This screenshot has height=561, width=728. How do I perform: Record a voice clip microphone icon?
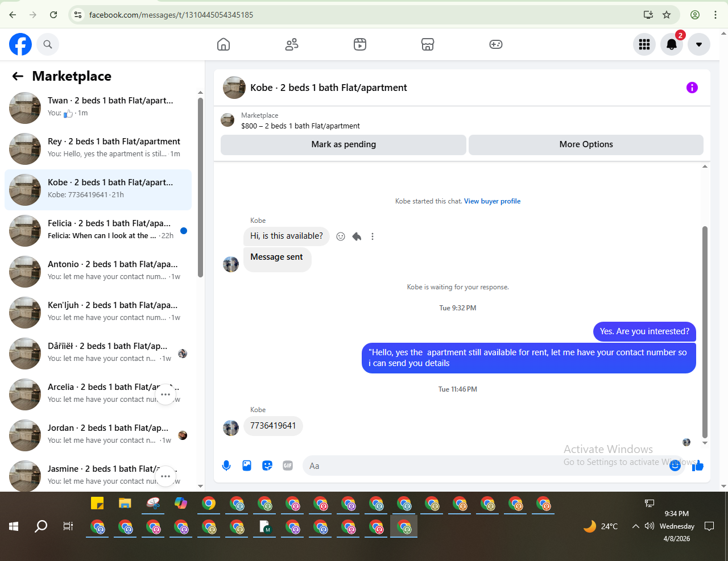(226, 466)
